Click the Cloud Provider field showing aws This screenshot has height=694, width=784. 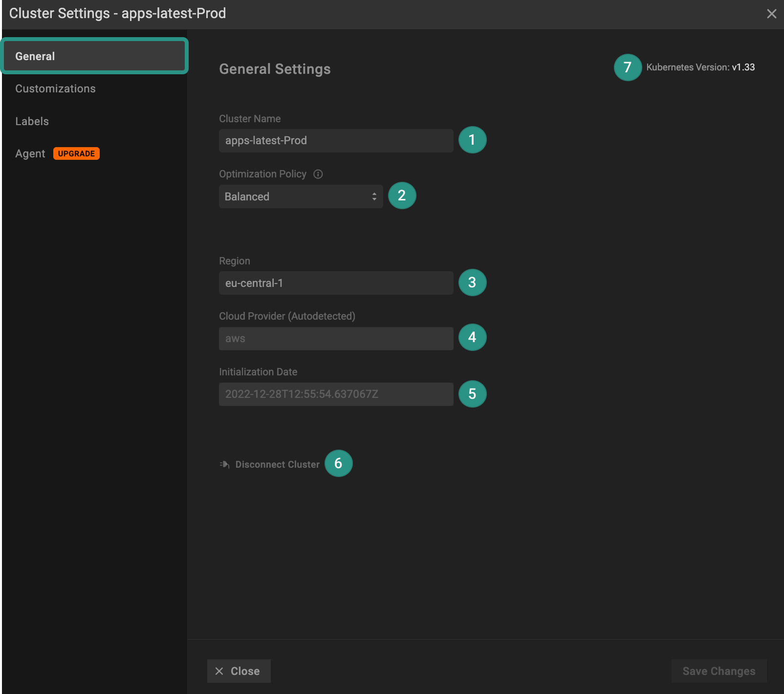point(336,339)
